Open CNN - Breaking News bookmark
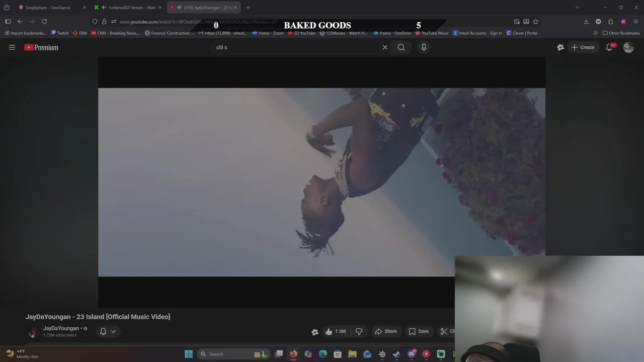The width and height of the screenshot is (644, 362). (x=115, y=33)
